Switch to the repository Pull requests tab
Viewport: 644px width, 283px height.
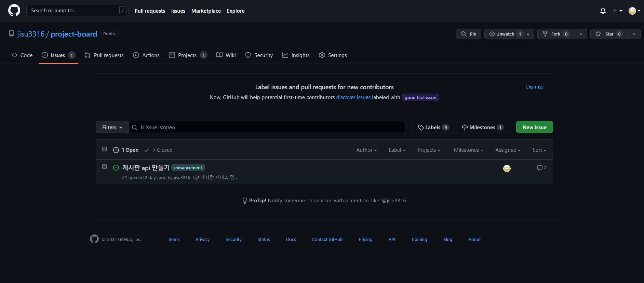coord(104,55)
